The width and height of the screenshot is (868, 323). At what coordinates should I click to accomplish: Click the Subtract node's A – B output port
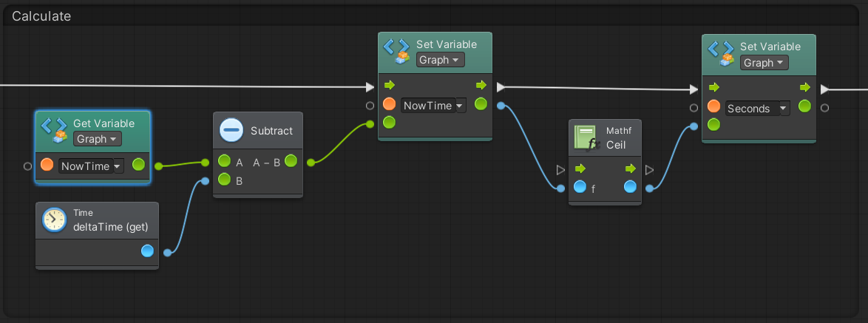pos(291,161)
